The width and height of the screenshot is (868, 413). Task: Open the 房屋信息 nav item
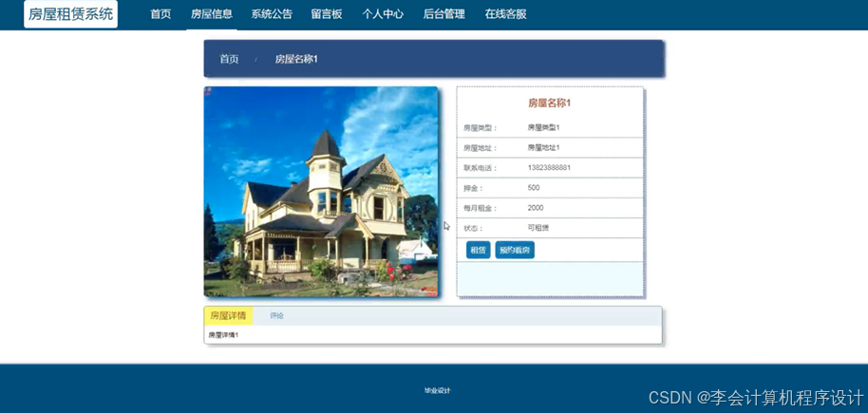[x=212, y=14]
